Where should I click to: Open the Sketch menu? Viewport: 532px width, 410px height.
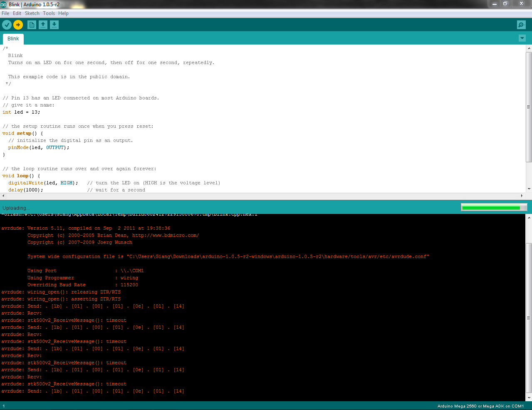tap(32, 13)
